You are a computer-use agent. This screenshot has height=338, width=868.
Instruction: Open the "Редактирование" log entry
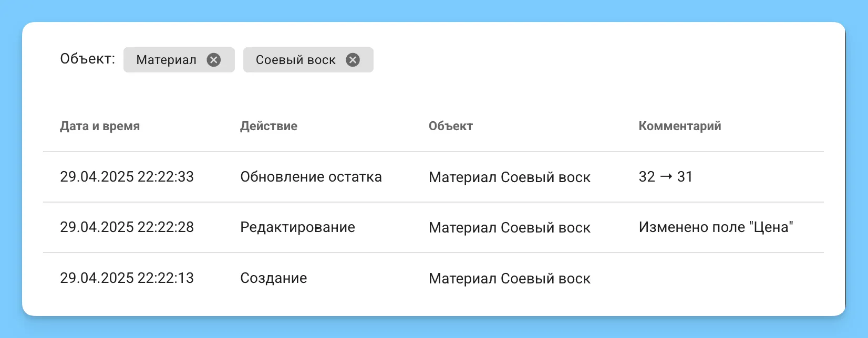click(x=298, y=227)
